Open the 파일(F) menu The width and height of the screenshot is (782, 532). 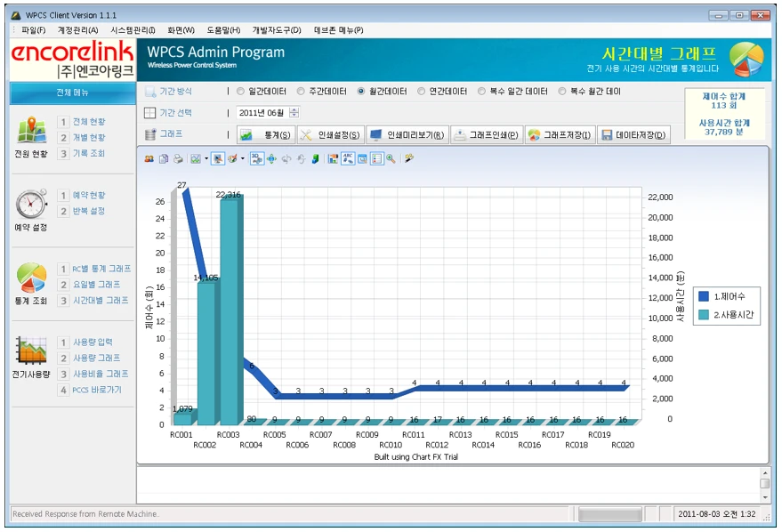pos(34,30)
